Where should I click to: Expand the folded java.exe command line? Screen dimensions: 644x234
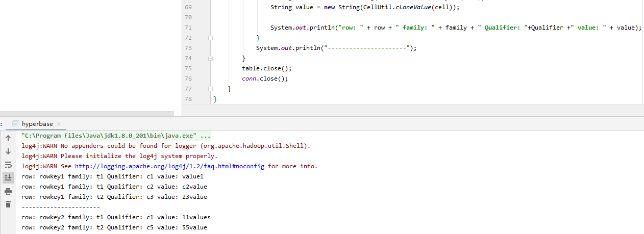pos(205,136)
